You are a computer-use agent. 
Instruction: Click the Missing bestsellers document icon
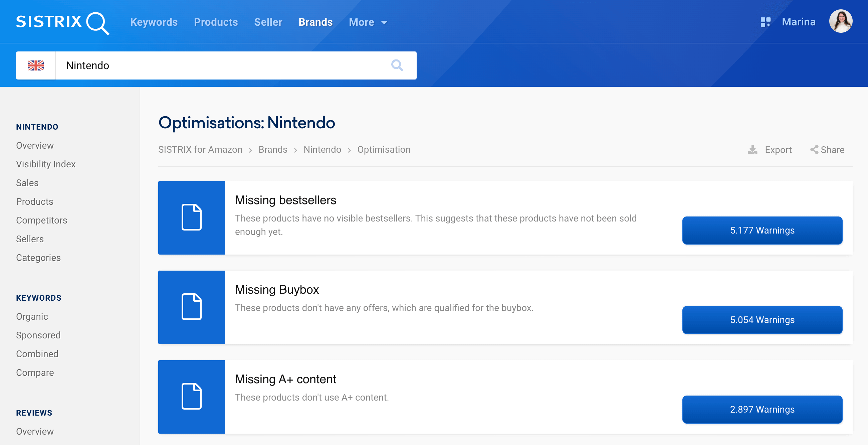coord(191,217)
